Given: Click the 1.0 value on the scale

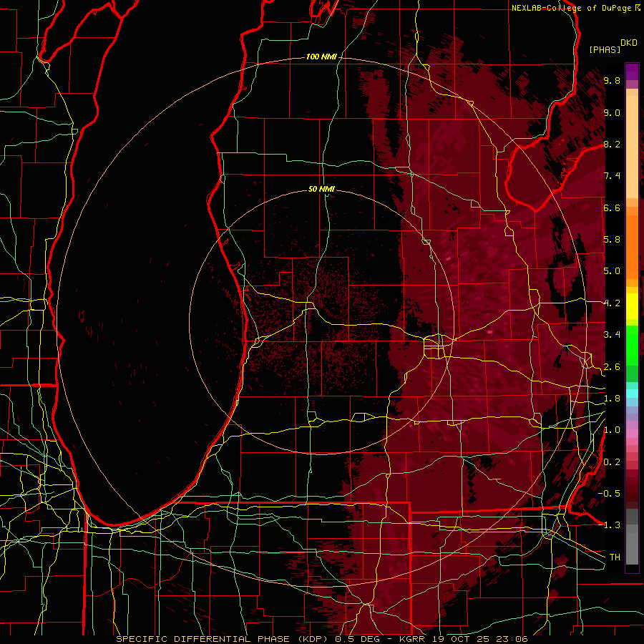Looking at the screenshot, I should [612, 430].
